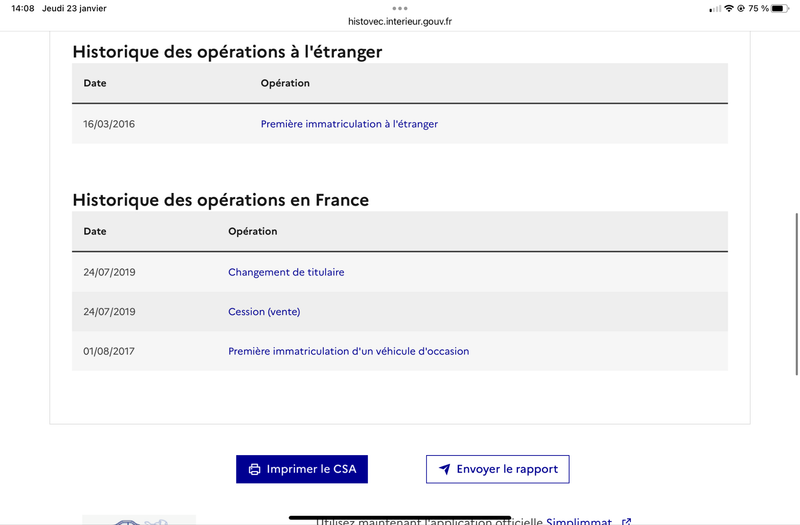Click the page's vertical scrollbar
This screenshot has height=525, width=800.
pos(796,294)
